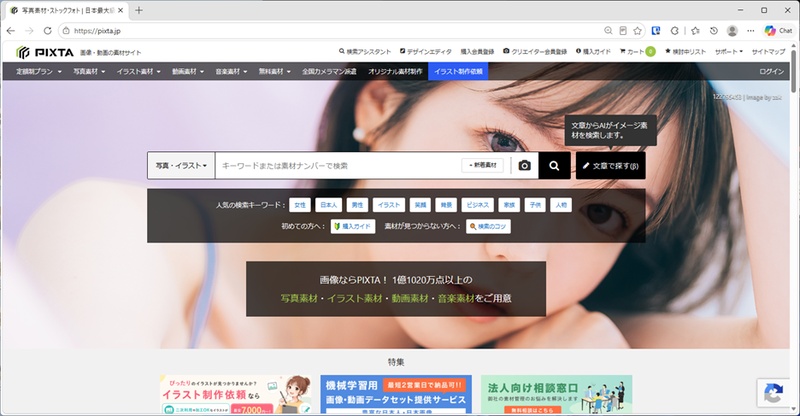
Task: Open 検索アシスタント search assistant
Action: tap(365, 52)
